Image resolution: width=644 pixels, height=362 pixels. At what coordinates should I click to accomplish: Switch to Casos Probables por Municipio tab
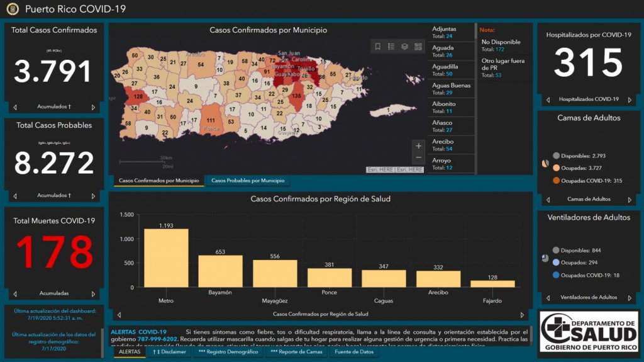click(x=248, y=181)
